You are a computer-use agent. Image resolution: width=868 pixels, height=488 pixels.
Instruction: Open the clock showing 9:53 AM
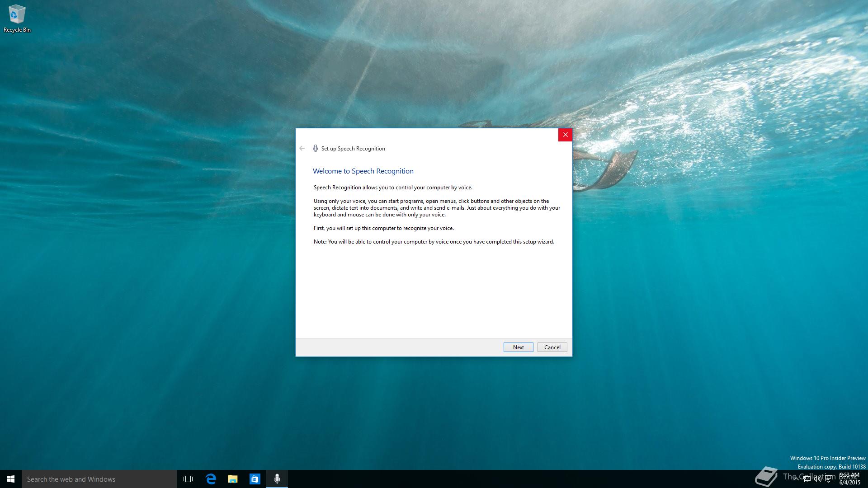[850, 479]
